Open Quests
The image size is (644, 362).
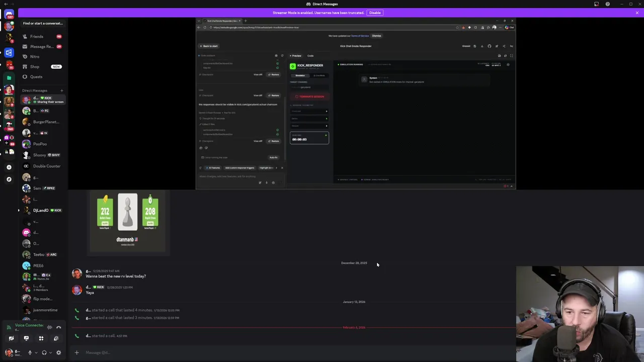pos(42,76)
